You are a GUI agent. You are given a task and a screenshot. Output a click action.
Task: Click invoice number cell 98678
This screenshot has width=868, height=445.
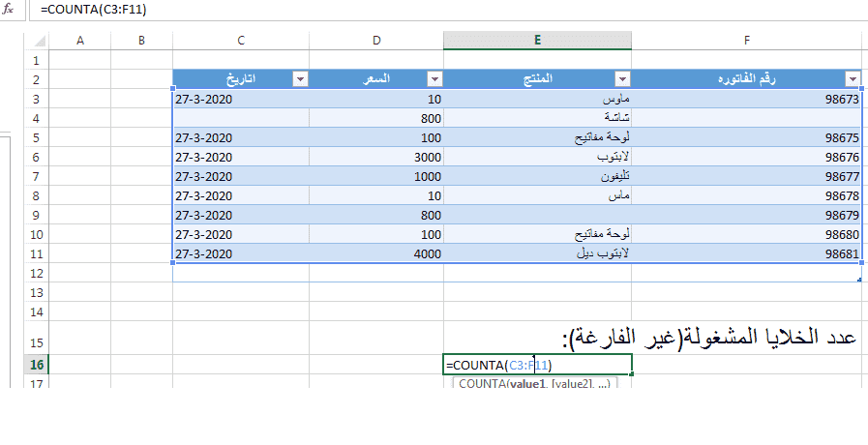tap(747, 196)
